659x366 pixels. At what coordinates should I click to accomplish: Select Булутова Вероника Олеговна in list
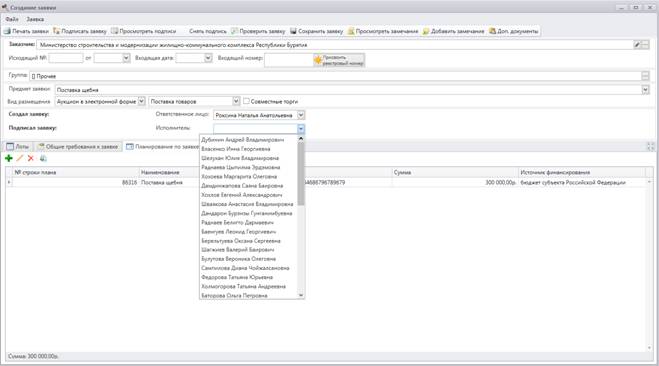(x=248, y=259)
